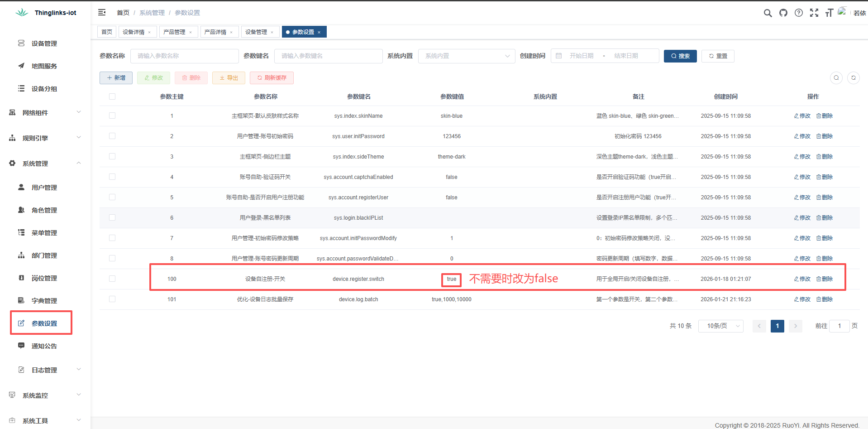Collapse the sidebar with hamburger icon
The image size is (868, 429).
pyautogui.click(x=102, y=13)
